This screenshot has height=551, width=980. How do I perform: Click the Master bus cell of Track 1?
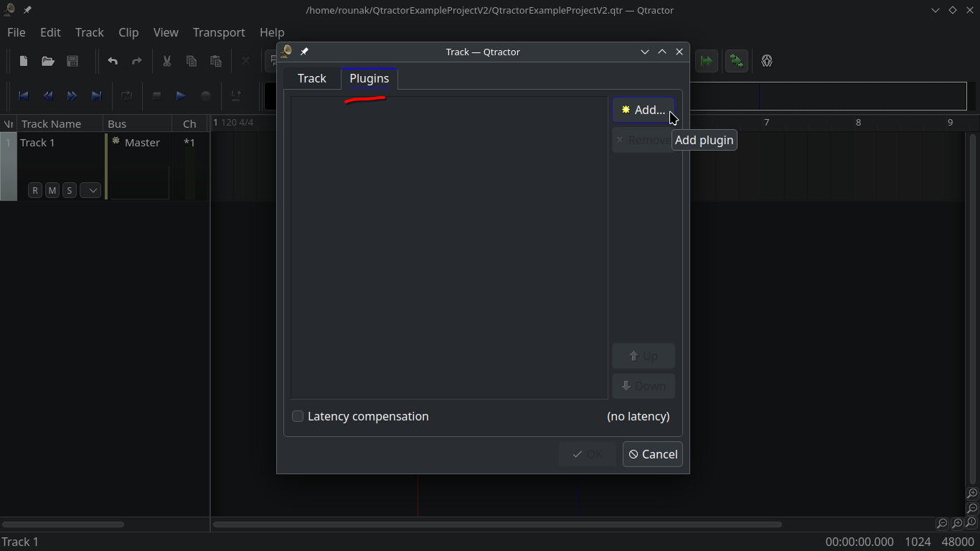(x=142, y=143)
